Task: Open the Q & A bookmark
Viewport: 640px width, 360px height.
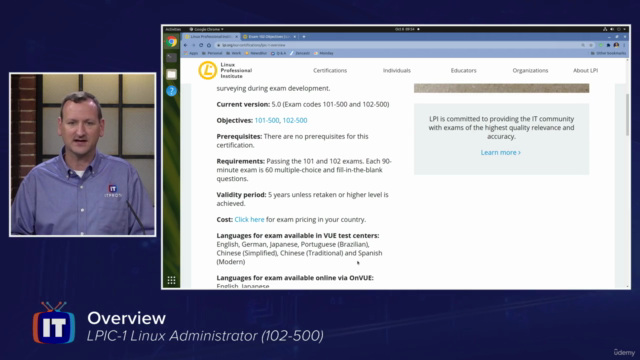Action: click(x=279, y=53)
